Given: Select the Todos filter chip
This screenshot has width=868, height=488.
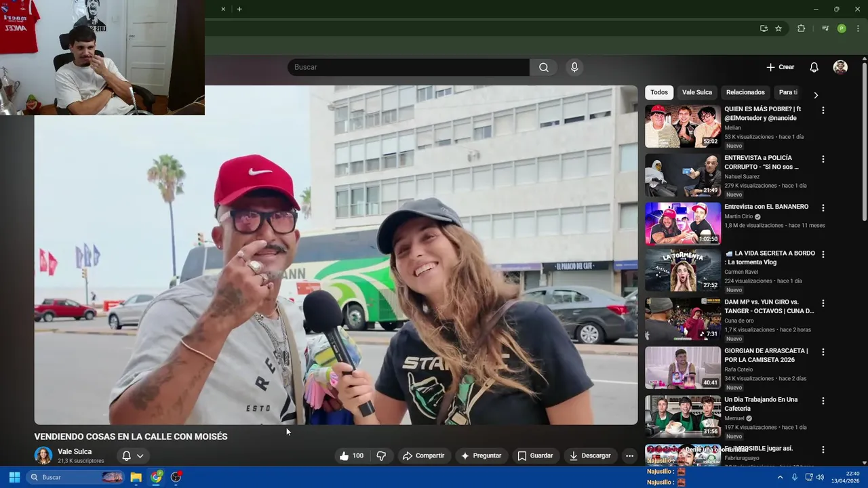Looking at the screenshot, I should (x=659, y=92).
